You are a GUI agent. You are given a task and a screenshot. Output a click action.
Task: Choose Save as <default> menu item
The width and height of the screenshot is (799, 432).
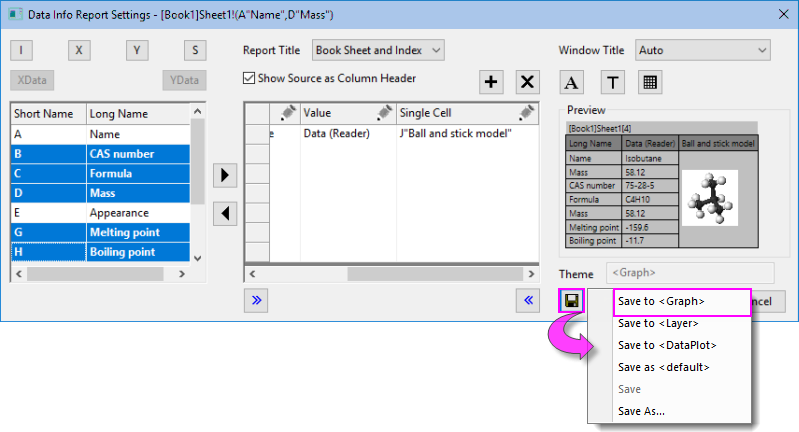pos(682,367)
